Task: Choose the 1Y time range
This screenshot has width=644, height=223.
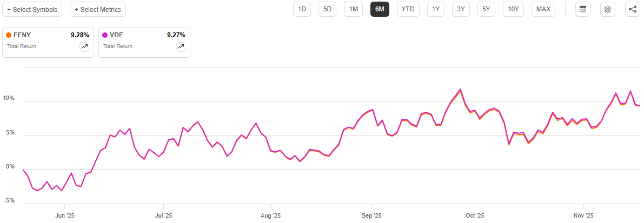Action: tap(436, 9)
